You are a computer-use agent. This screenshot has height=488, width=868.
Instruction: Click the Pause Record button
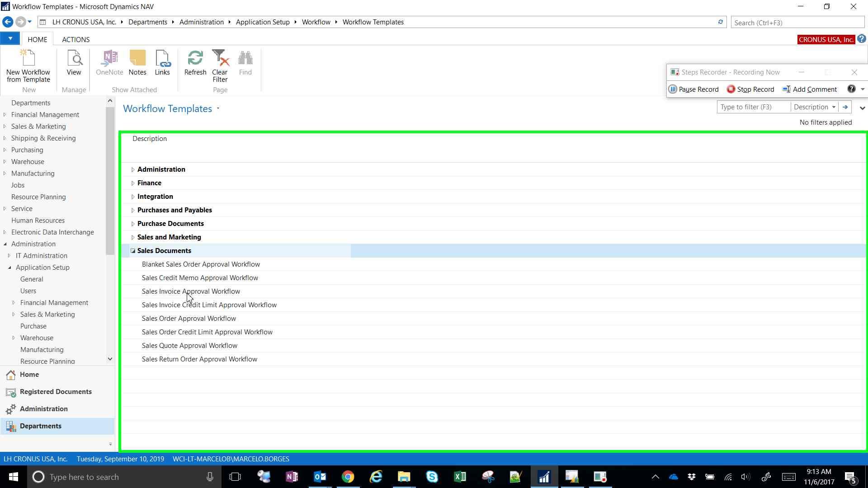click(x=693, y=89)
